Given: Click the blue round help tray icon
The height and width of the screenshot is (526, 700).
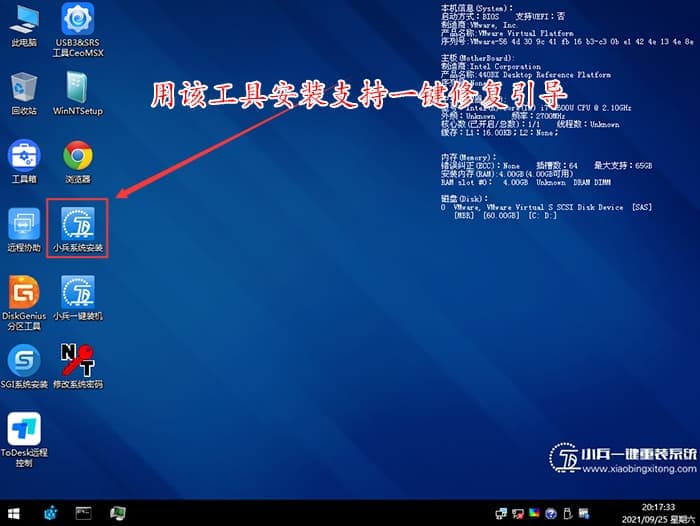Looking at the screenshot, I should click(551, 514).
